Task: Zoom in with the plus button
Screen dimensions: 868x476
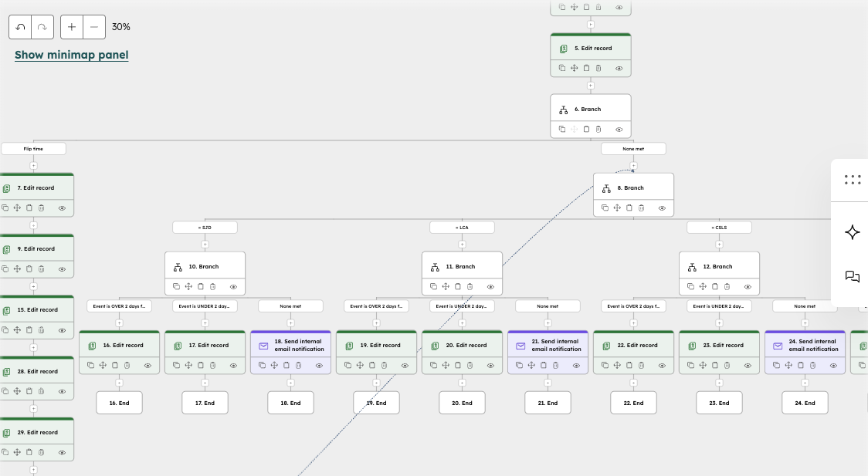Action: (x=70, y=26)
